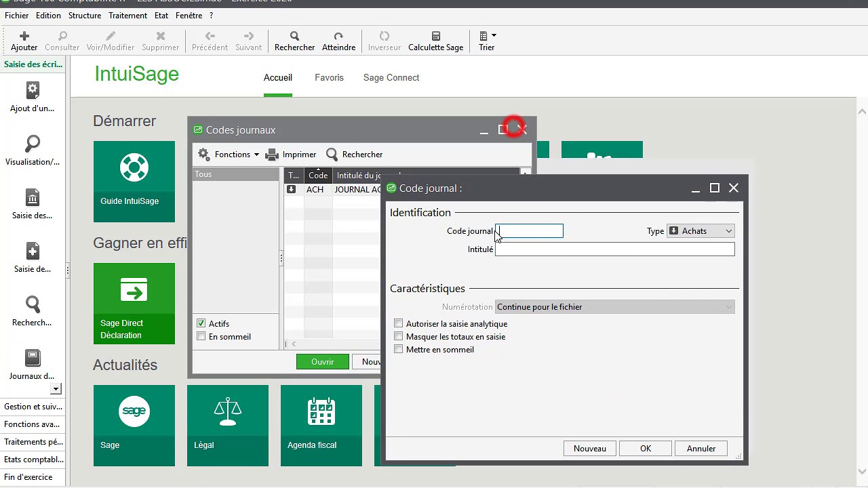Image resolution: width=868 pixels, height=488 pixels.
Task: Open the Fenêtre menu
Action: pos(189,16)
